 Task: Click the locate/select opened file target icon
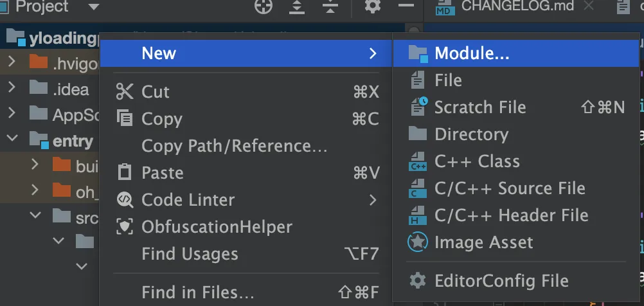tap(264, 6)
